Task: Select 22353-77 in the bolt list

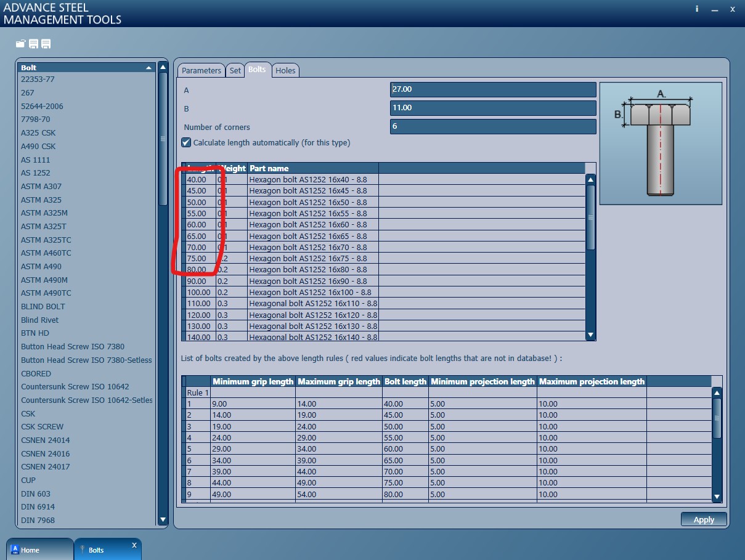Action: (x=38, y=79)
